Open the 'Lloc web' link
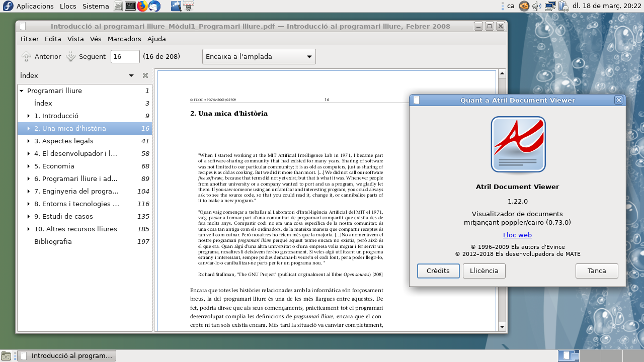 click(x=517, y=235)
